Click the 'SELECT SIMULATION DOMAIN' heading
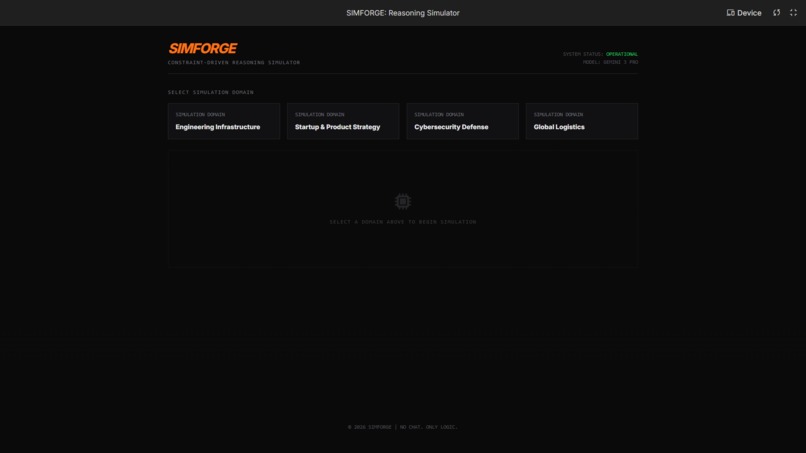806x453 pixels. point(210,92)
